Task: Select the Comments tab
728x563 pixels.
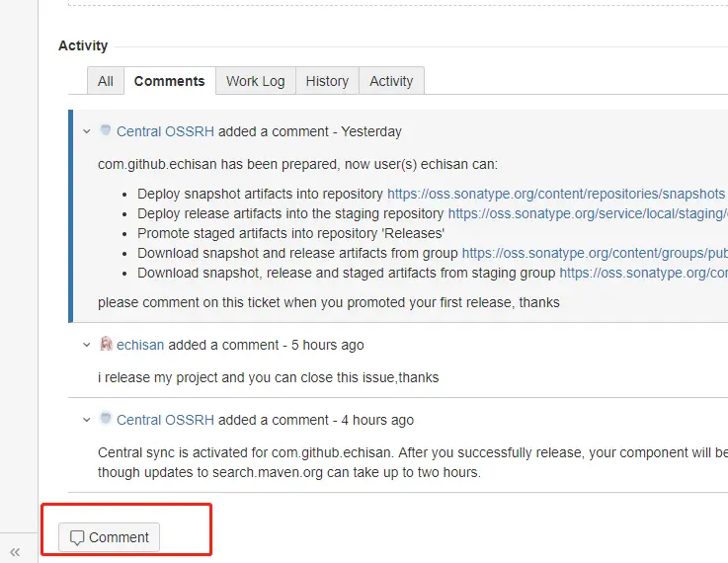Action: [x=170, y=81]
